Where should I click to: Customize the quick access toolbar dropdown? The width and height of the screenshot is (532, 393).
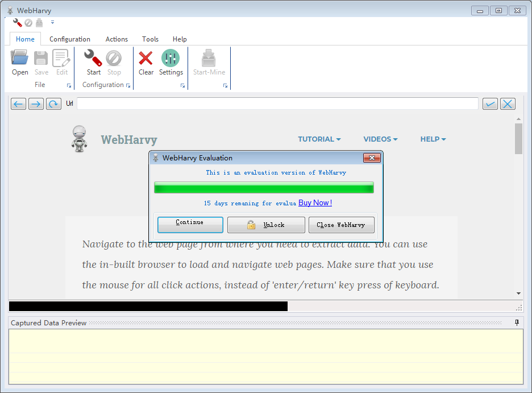[x=53, y=22]
